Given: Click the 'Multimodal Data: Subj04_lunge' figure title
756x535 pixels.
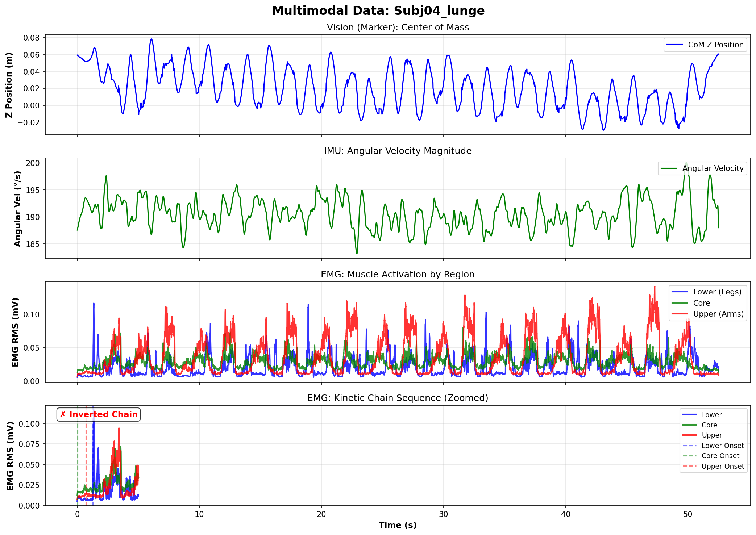Looking at the screenshot, I should tap(378, 11).
